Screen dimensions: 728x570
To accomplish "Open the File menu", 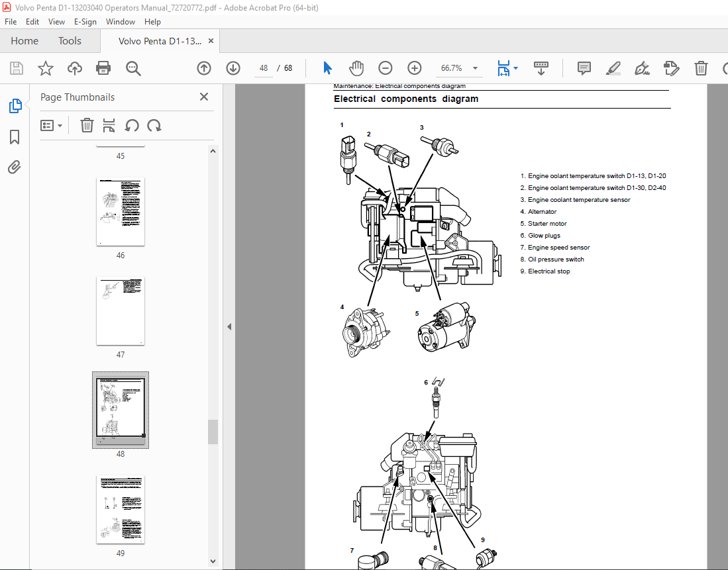I will tap(11, 22).
